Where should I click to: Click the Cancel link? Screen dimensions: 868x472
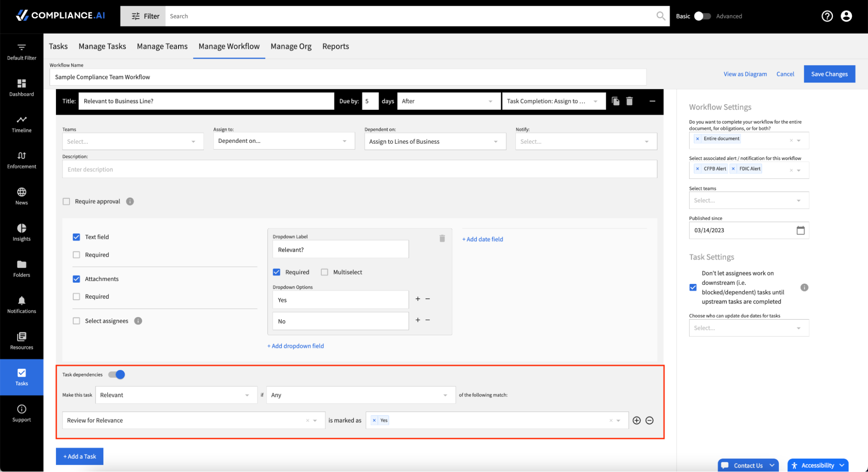(x=785, y=74)
